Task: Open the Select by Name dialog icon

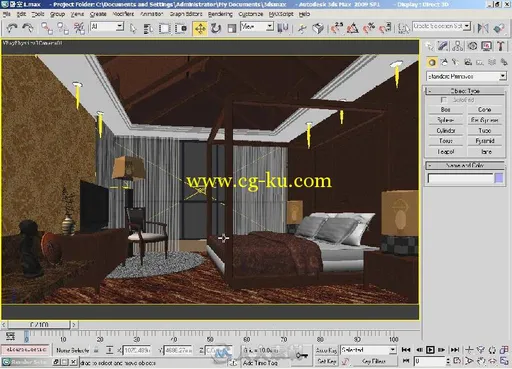Action: coord(148,29)
